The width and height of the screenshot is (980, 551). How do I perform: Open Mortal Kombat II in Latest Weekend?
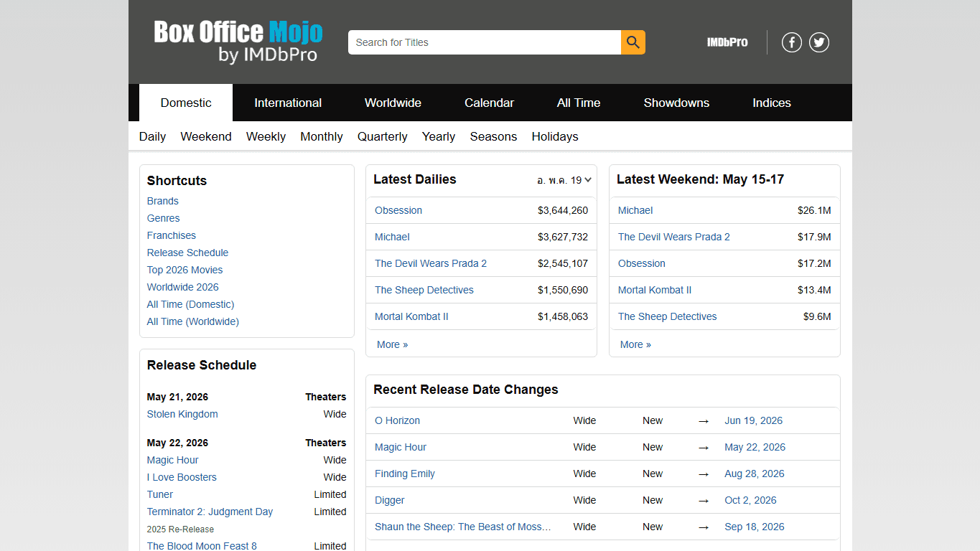point(655,290)
